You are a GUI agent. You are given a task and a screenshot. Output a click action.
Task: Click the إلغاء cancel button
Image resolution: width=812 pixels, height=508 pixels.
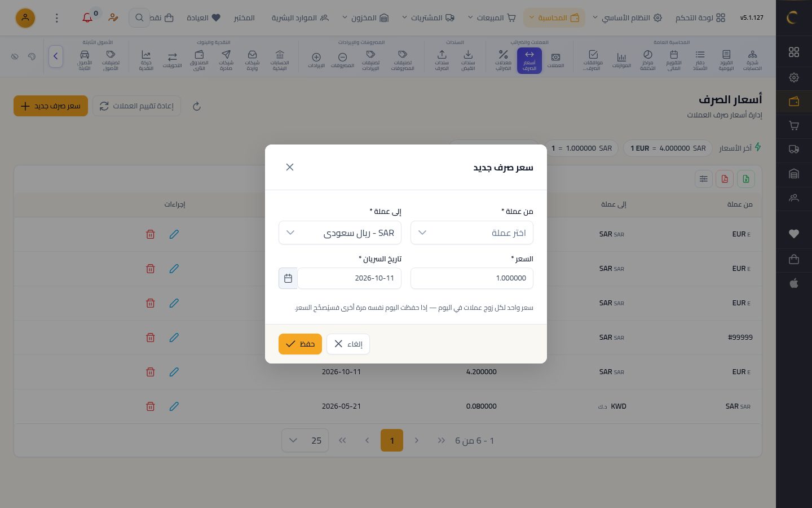click(x=348, y=344)
